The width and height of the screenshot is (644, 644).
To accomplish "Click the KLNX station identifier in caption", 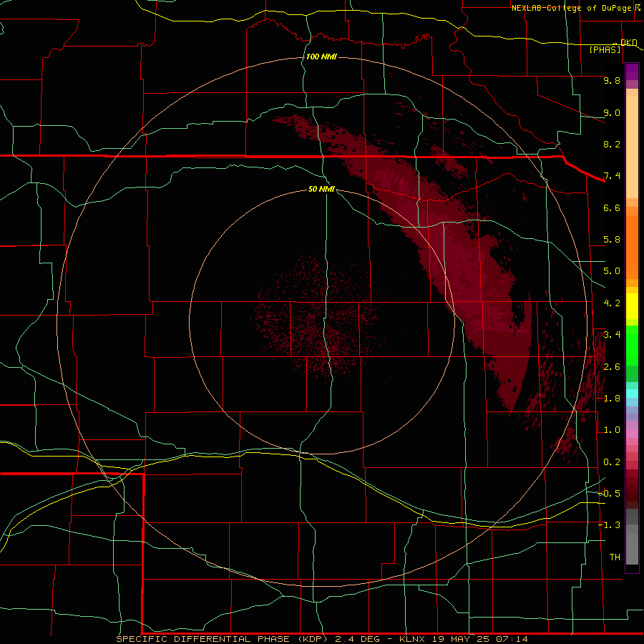I will coord(412,639).
